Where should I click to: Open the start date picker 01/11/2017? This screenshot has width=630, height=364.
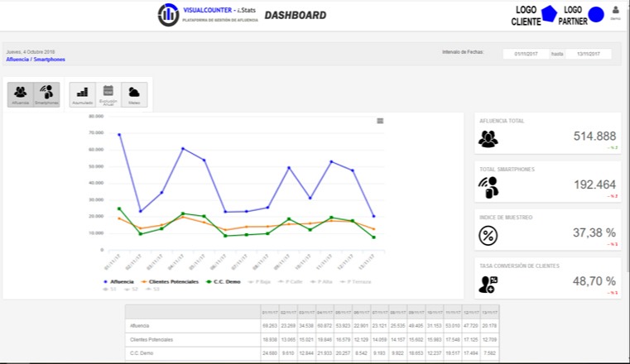[x=525, y=54]
